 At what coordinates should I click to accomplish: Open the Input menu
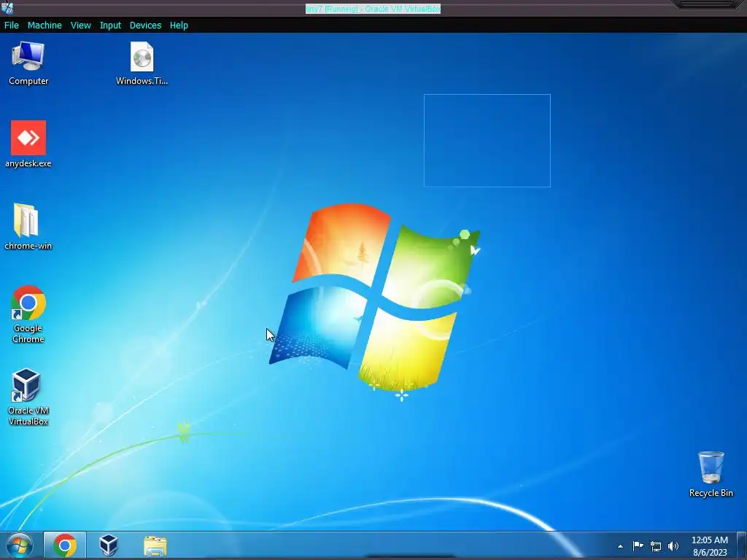point(110,26)
